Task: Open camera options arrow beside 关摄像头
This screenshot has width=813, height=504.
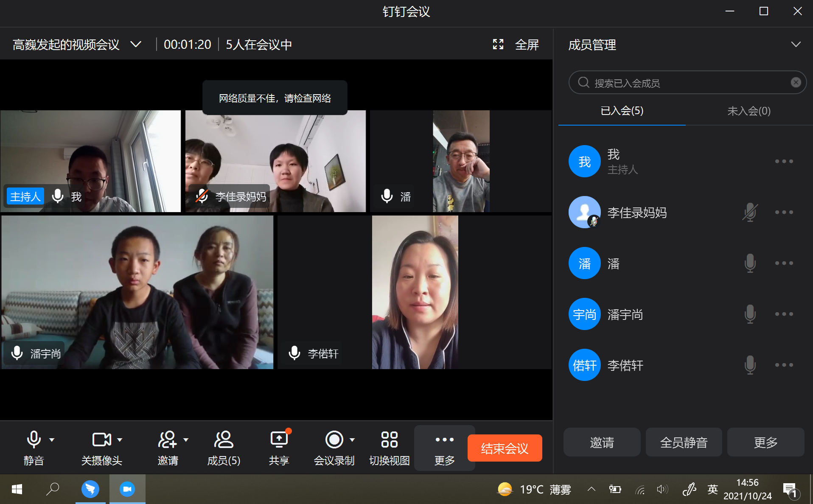Action: (x=120, y=440)
